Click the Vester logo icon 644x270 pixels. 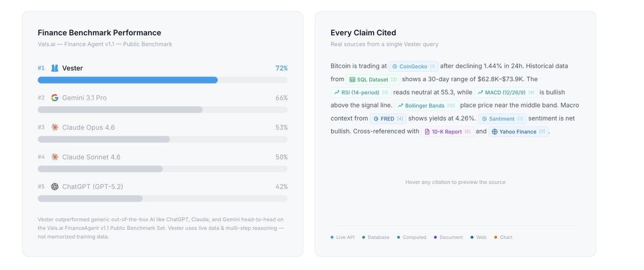point(55,68)
